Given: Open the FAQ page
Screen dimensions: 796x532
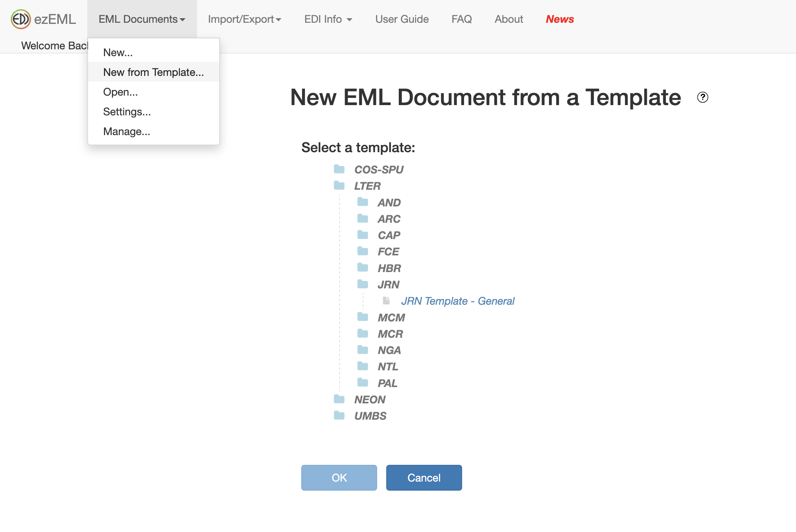Looking at the screenshot, I should (461, 19).
